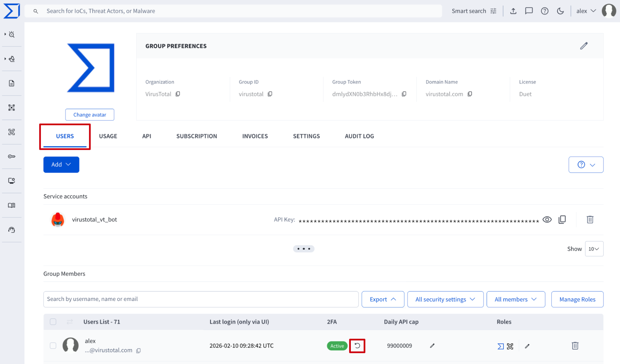
Task: Open the help question mark icon in header
Action: 545,11
